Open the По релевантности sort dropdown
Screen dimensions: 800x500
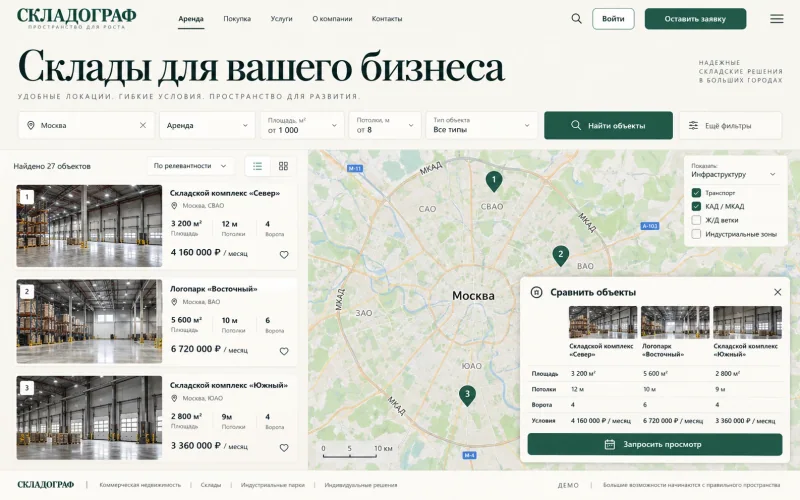(190, 166)
